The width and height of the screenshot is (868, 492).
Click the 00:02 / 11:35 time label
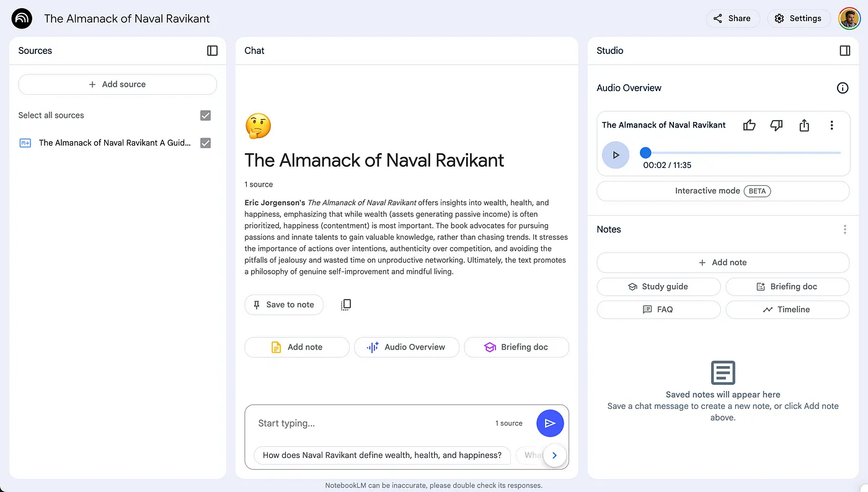point(667,165)
